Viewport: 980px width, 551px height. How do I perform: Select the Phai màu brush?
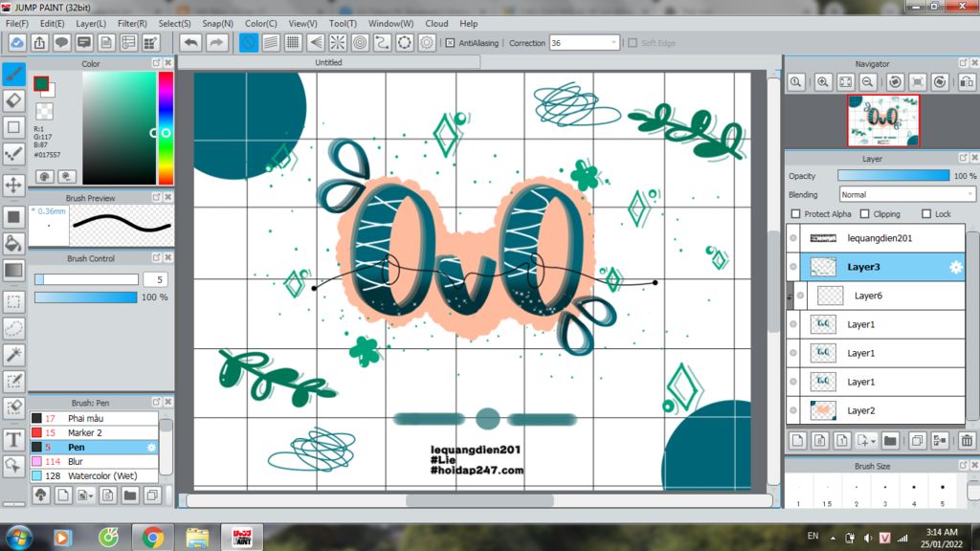point(94,418)
